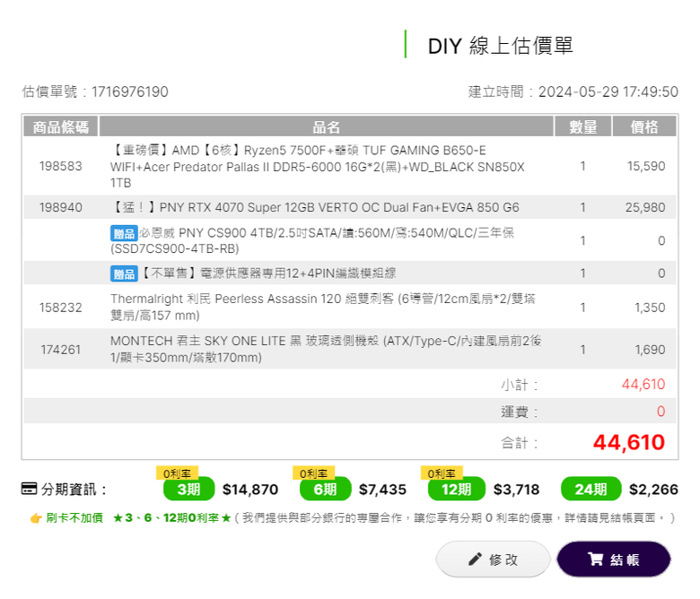Click the price 1,690
700x599 pixels.
pyautogui.click(x=650, y=350)
